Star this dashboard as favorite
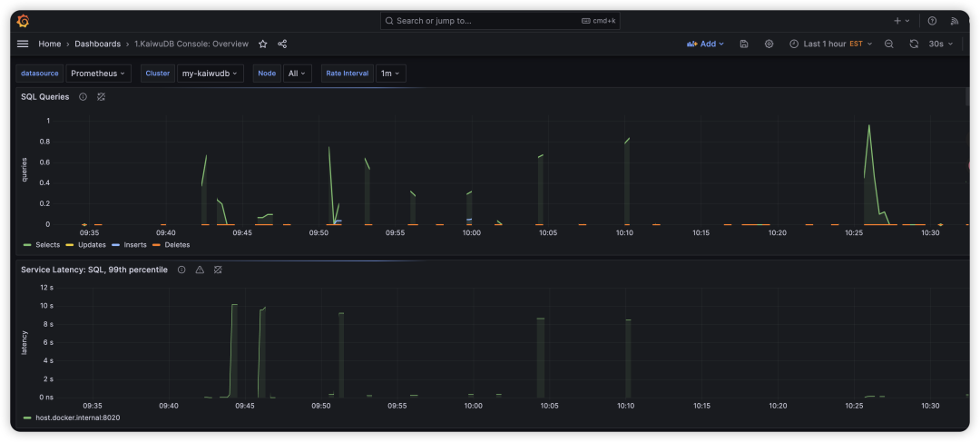The image size is (980, 442). [x=263, y=44]
